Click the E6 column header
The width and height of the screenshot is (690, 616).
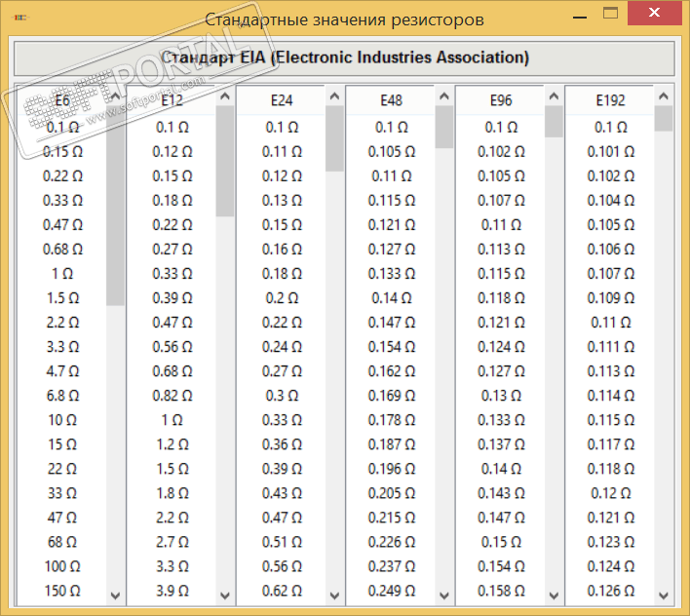[x=62, y=100]
